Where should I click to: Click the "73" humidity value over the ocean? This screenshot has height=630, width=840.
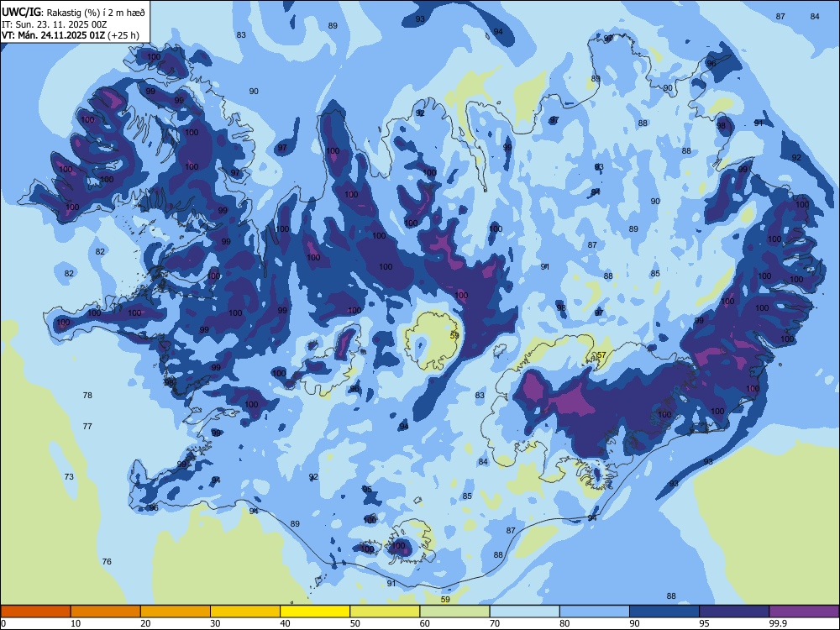pos(69,477)
